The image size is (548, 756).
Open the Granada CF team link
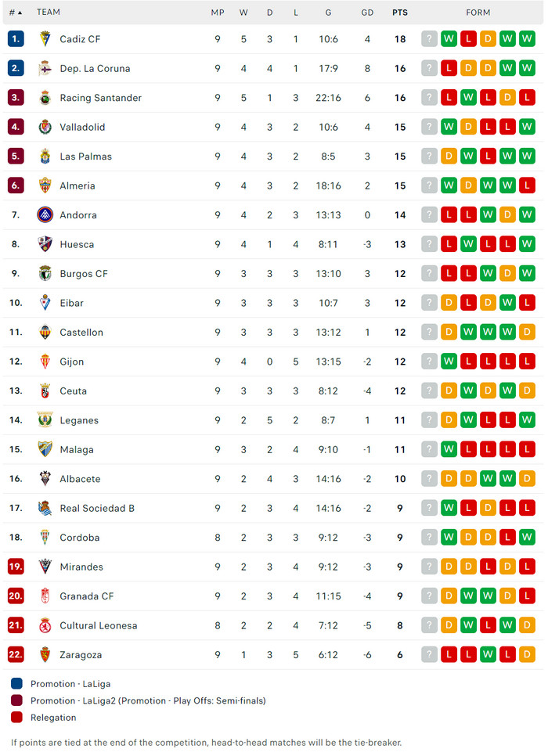[87, 596]
